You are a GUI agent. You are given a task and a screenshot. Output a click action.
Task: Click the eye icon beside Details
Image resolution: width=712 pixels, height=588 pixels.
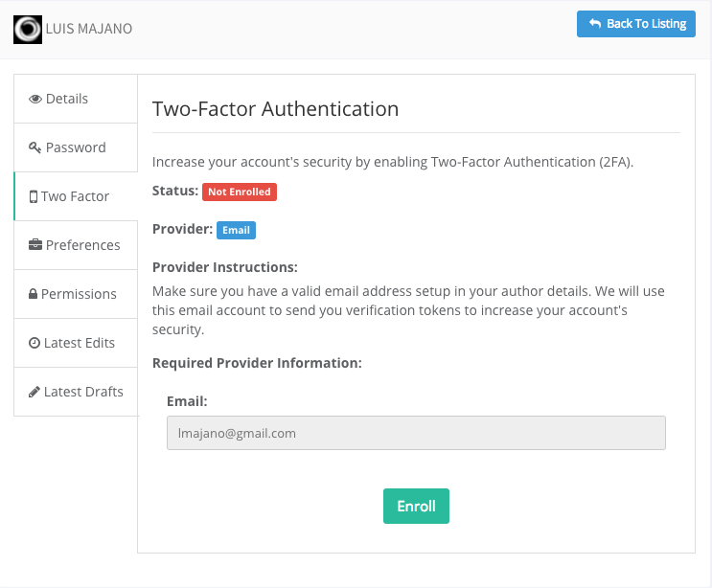click(x=34, y=99)
